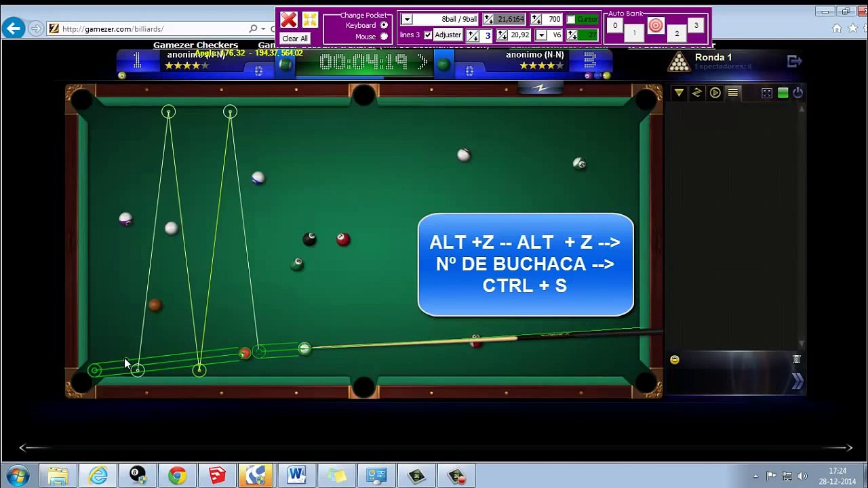Click the red target icon in Auto Bank
The height and width of the screenshot is (488, 868).
[x=656, y=26]
